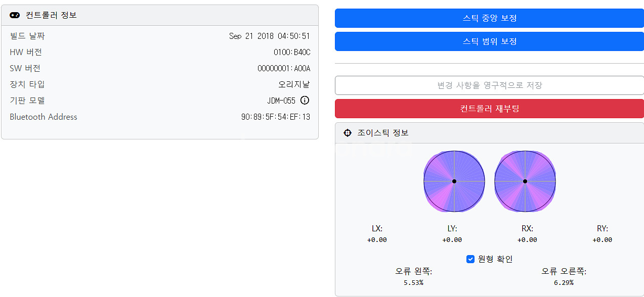The image size is (644, 297).
Task: Click the 오류 왼쪽: label
Action: click(413, 271)
